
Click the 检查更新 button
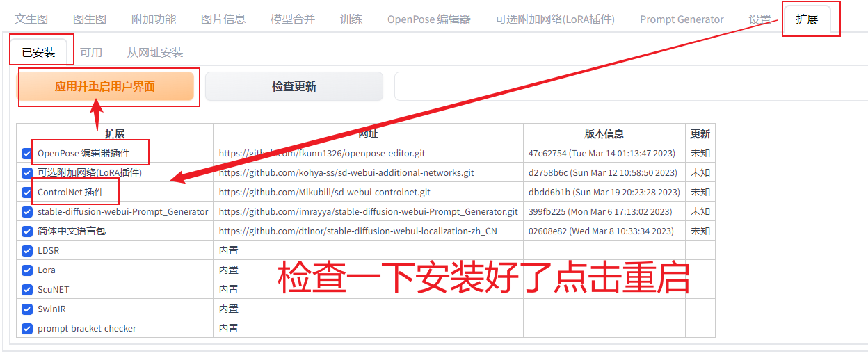click(x=294, y=86)
